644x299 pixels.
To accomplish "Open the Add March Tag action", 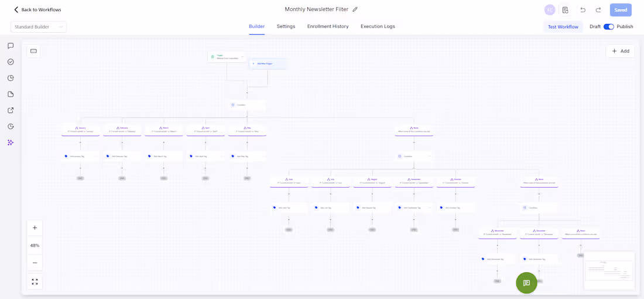I will [x=164, y=157].
